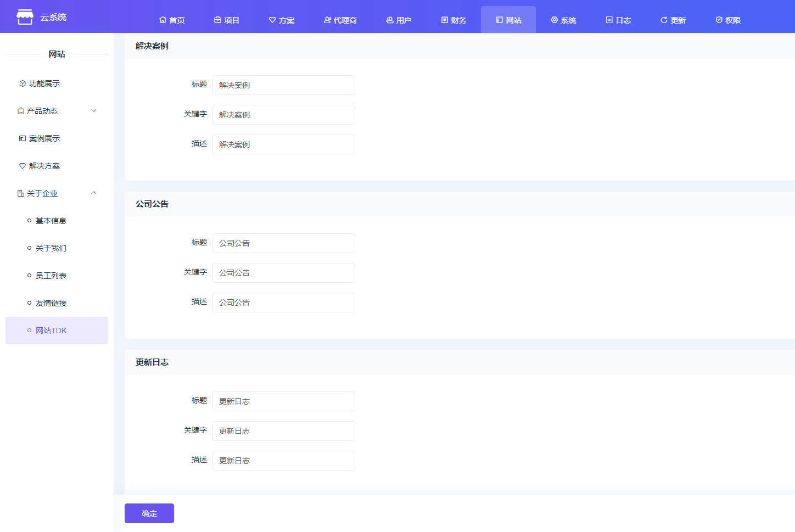Switch to the 项目 navigation tab
The image size is (795, 532).
[x=227, y=20]
